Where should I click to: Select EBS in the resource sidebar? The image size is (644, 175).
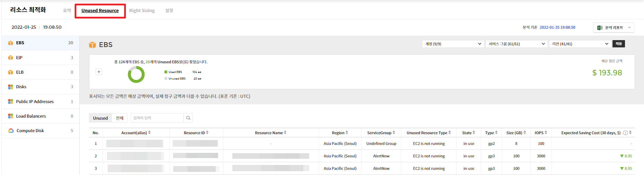coord(20,43)
